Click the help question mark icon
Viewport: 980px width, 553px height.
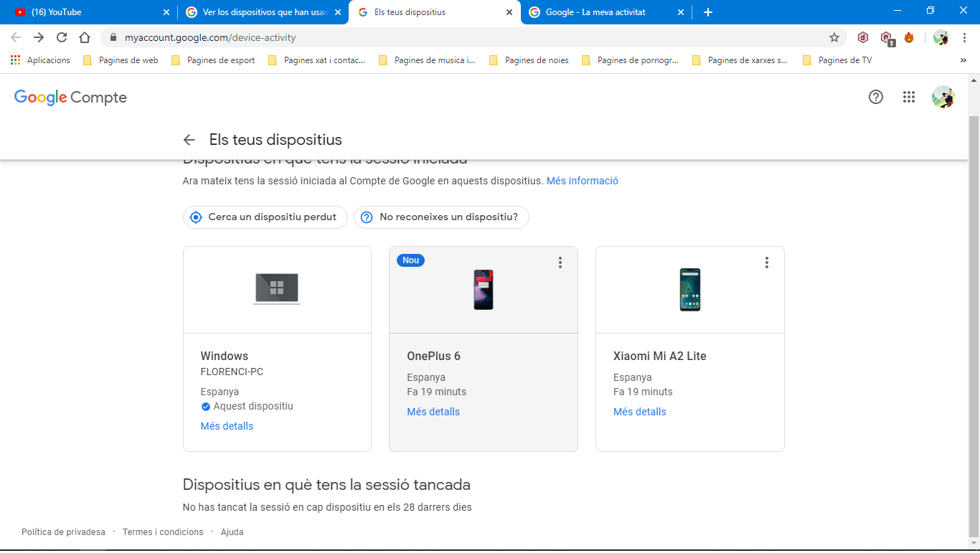pos(875,97)
